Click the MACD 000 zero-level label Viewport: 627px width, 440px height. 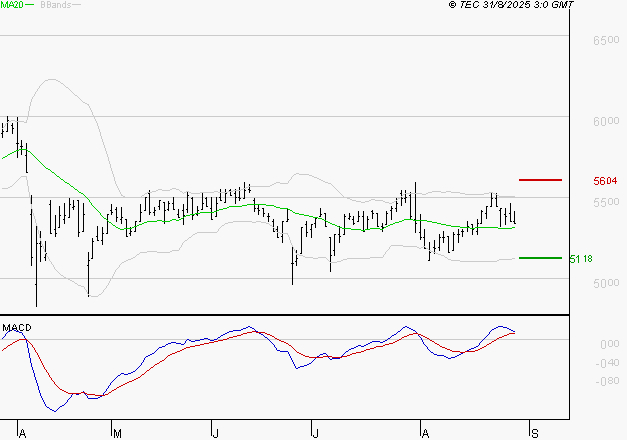click(610, 344)
